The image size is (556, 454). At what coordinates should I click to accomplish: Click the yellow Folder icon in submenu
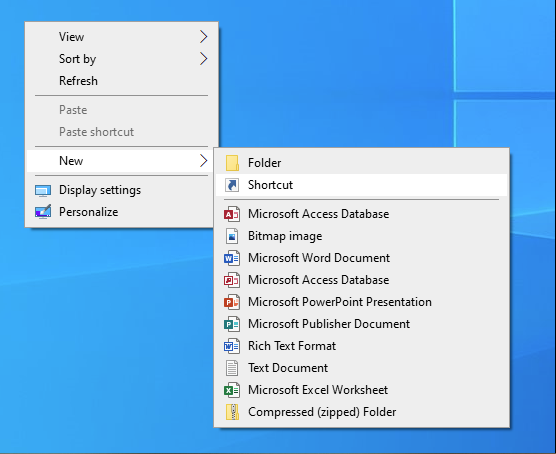click(x=232, y=163)
